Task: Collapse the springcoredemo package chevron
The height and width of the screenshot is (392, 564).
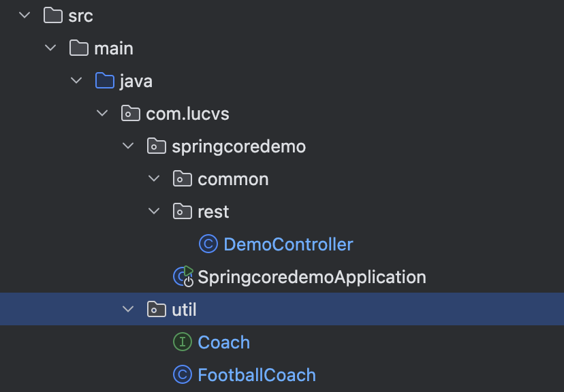Action: click(129, 146)
